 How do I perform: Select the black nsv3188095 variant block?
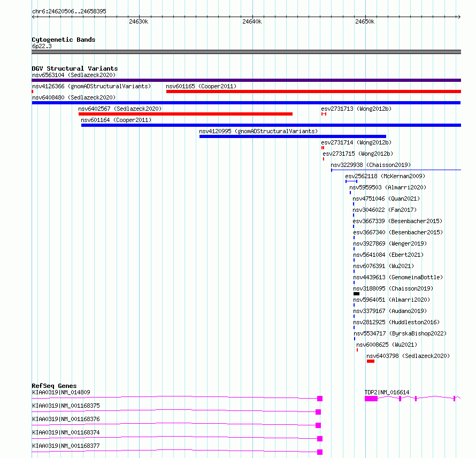click(356, 294)
